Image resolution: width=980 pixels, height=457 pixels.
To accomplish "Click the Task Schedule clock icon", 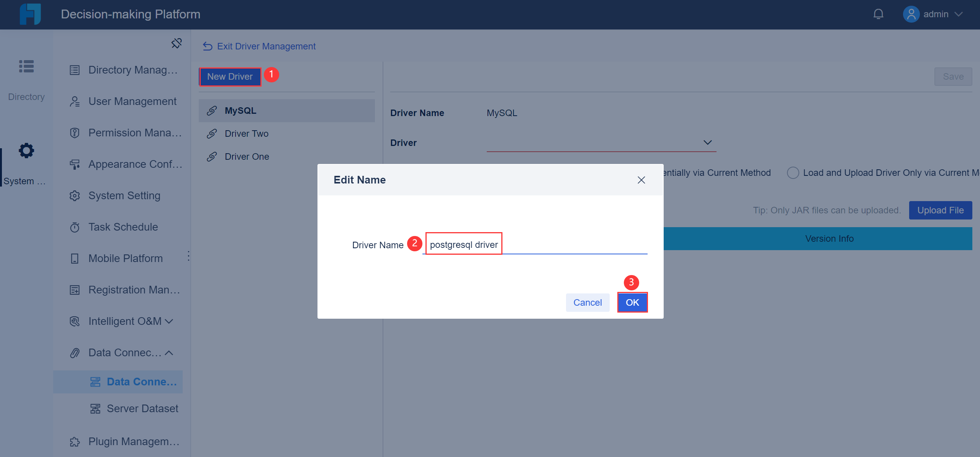I will click(x=74, y=227).
